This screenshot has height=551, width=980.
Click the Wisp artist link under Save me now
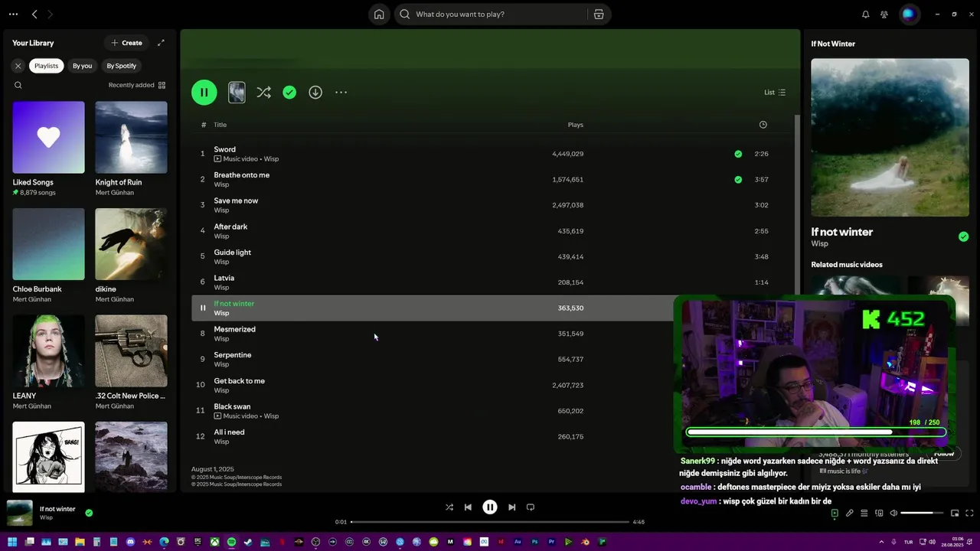(221, 210)
